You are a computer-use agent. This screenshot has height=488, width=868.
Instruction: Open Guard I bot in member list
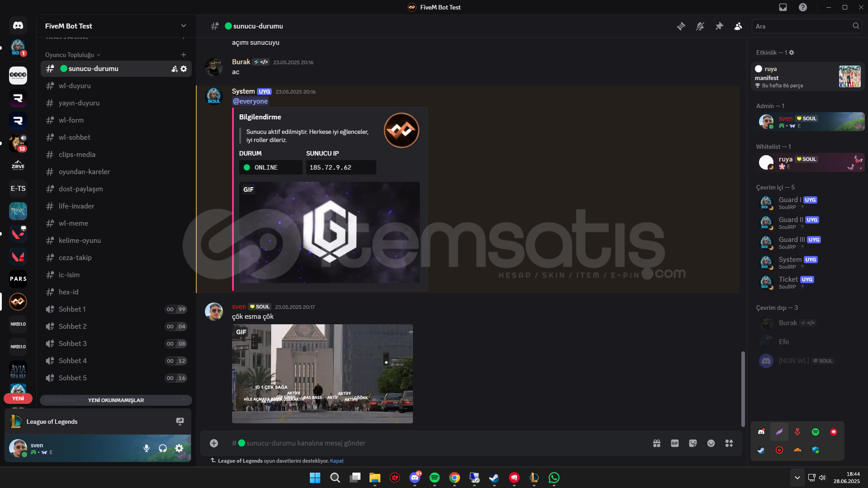(810, 203)
